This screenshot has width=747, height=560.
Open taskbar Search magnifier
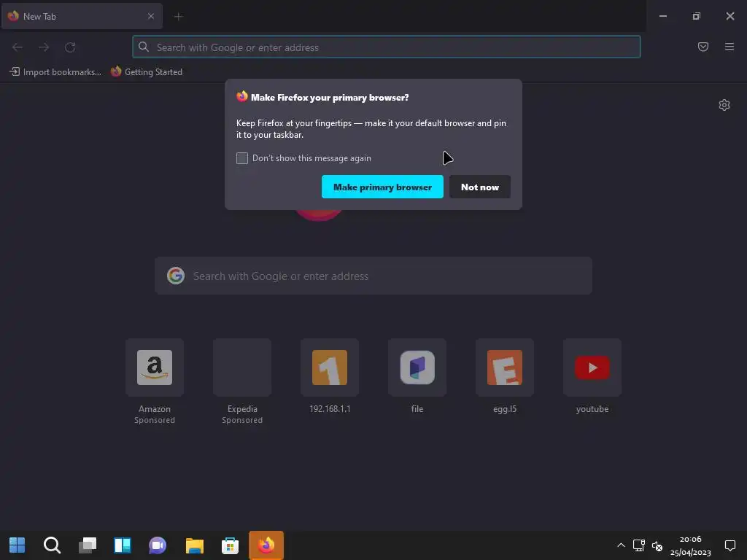pyautogui.click(x=52, y=545)
